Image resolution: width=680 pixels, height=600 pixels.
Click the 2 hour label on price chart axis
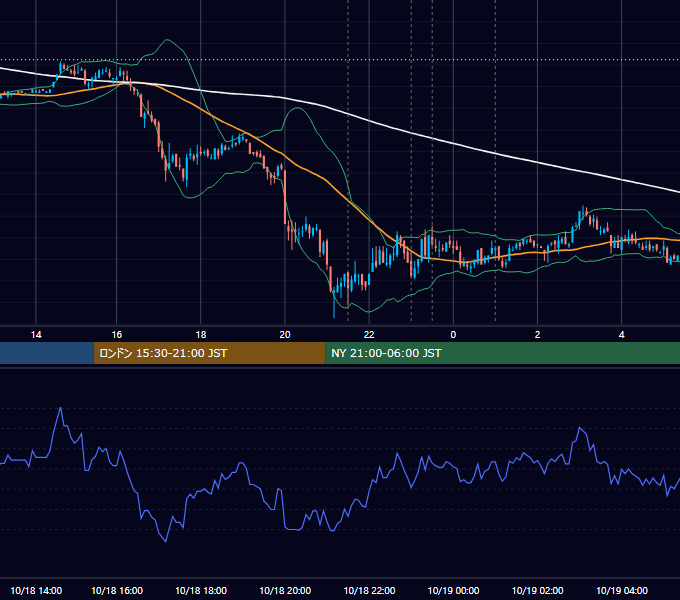coord(537,335)
